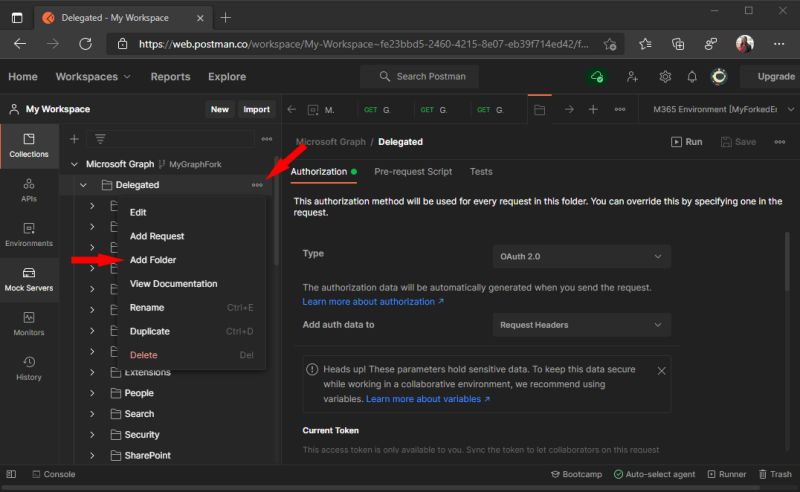800x492 pixels.
Task: Open the browser profile picture
Action: point(745,44)
